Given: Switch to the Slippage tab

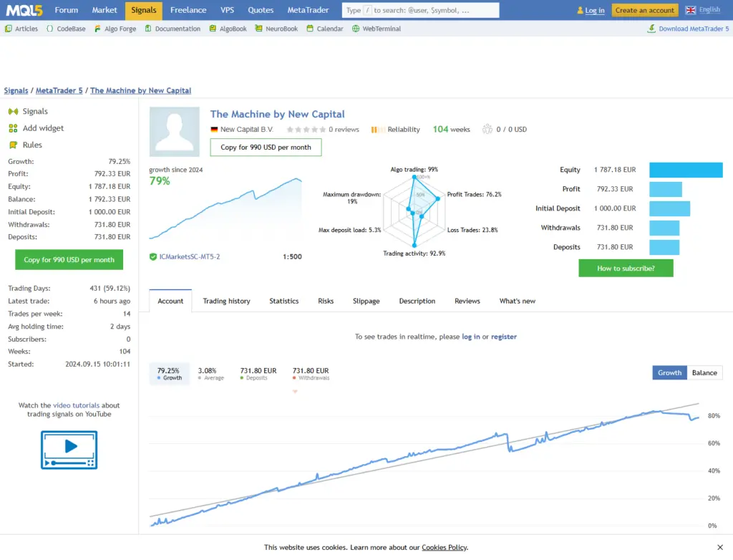Looking at the screenshot, I should (x=366, y=301).
